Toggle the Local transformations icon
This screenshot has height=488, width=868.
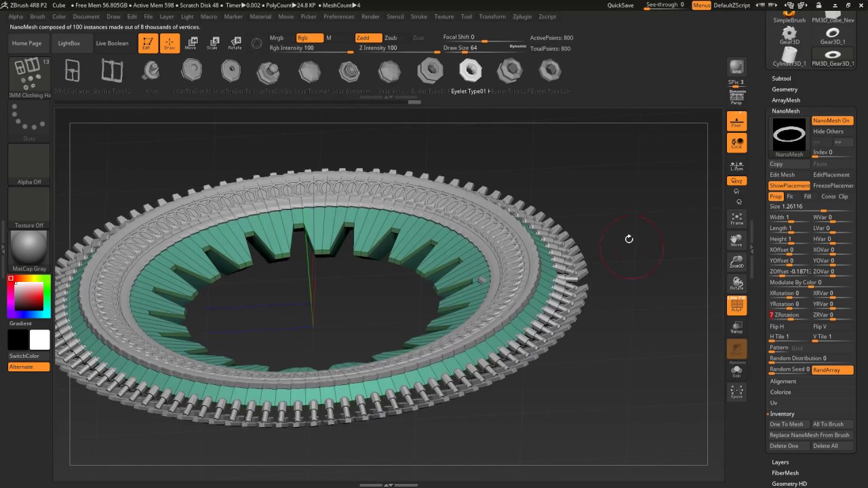[736, 143]
